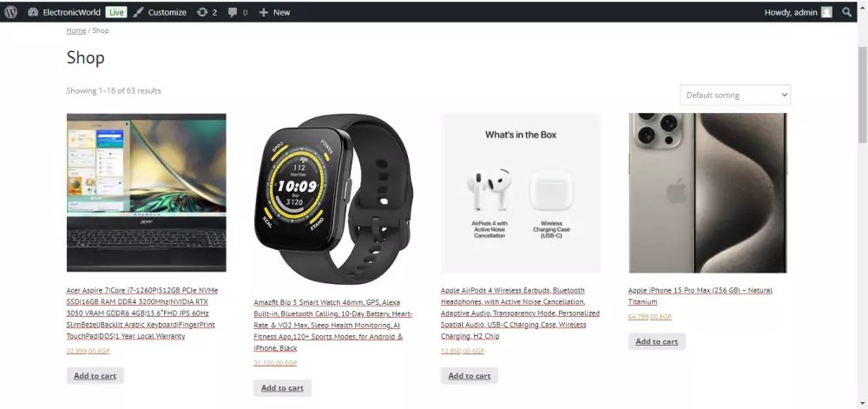This screenshot has height=409, width=868.
Task: Click the plus New icon
Action: tap(264, 12)
